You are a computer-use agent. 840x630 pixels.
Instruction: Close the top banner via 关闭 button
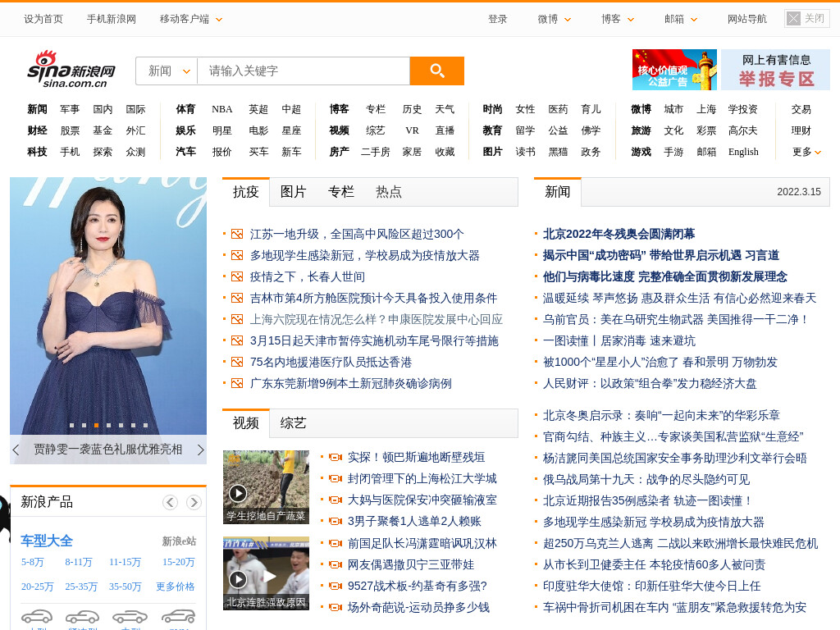[x=807, y=19]
